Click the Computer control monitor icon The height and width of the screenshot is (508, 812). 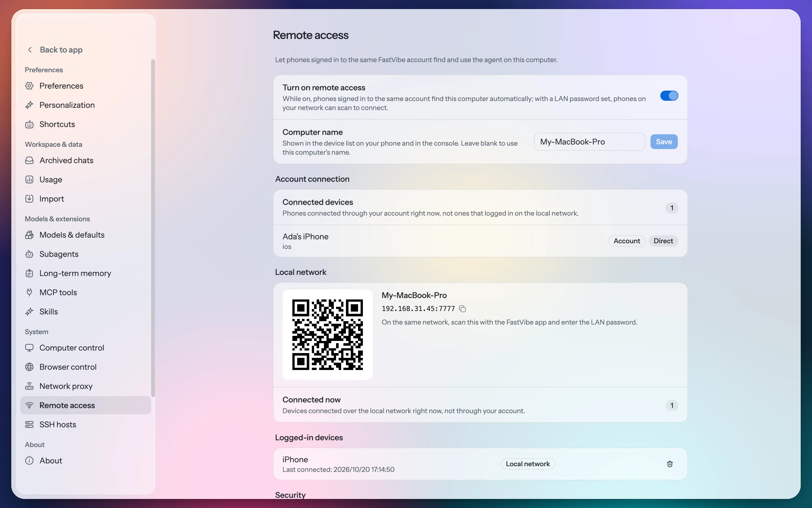30,348
